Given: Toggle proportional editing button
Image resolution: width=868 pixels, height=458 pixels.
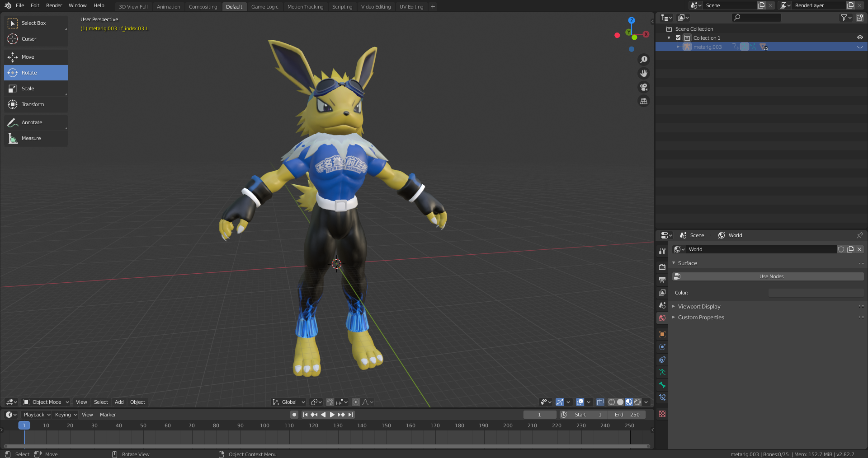Looking at the screenshot, I should [x=356, y=402].
